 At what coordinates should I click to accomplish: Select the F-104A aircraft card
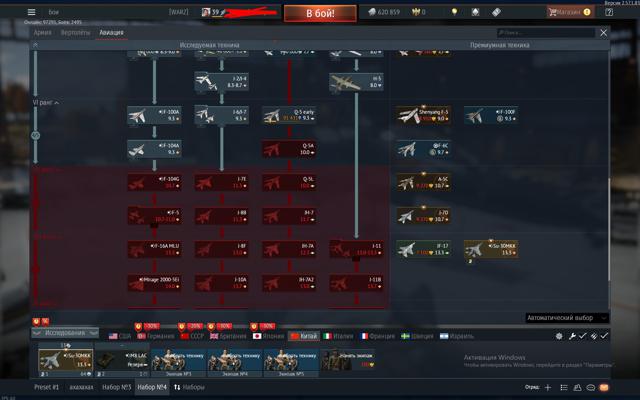tap(154, 149)
